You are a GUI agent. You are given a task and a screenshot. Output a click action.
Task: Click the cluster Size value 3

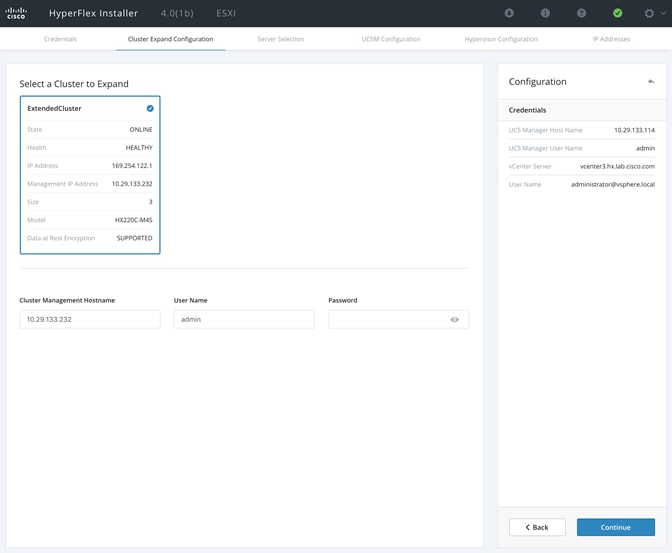pos(150,202)
